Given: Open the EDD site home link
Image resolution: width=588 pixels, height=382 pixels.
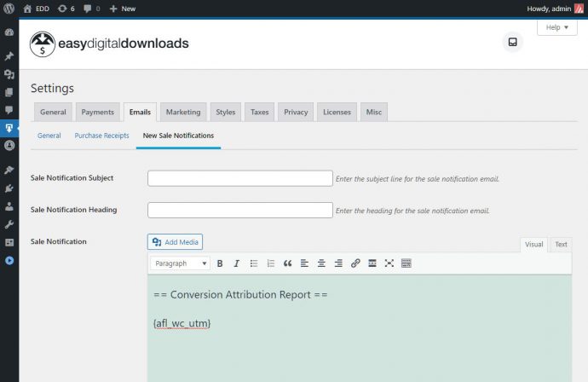Looking at the screenshot, I should 37,9.
